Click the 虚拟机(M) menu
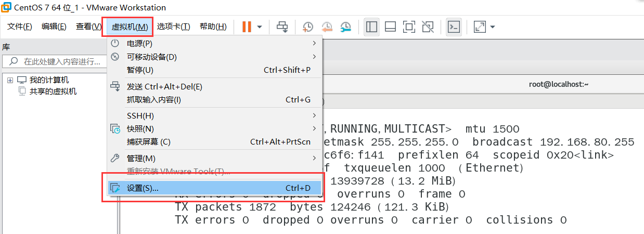The image size is (644, 234). coord(130,27)
